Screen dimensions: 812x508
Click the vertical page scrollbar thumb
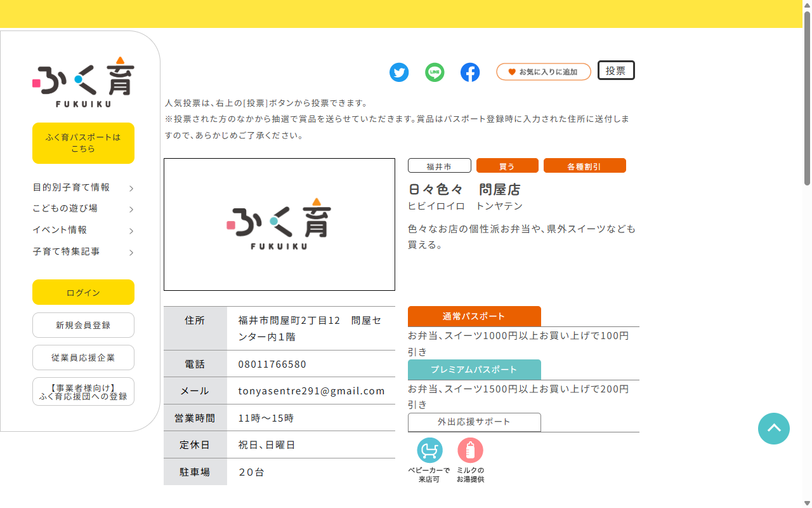coord(807,98)
